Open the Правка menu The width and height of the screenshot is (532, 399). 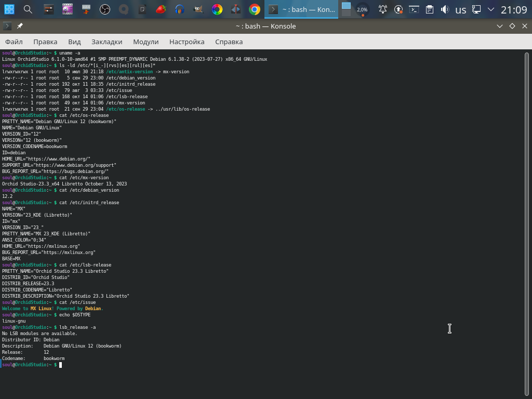pos(45,42)
